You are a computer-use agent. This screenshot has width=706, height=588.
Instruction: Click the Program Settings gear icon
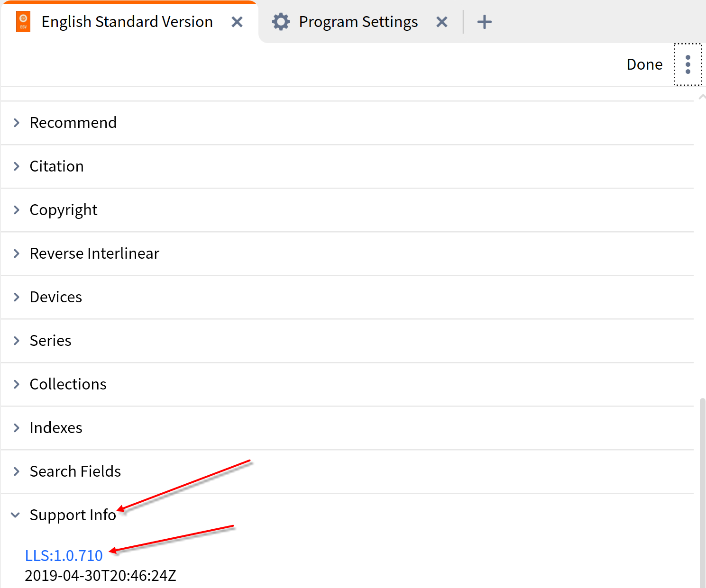281,22
